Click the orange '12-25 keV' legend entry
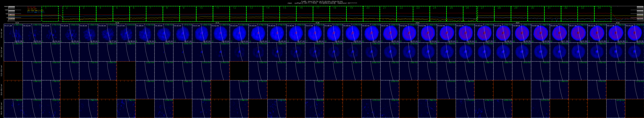Screen dimensions: 644x118 coord(32,9)
